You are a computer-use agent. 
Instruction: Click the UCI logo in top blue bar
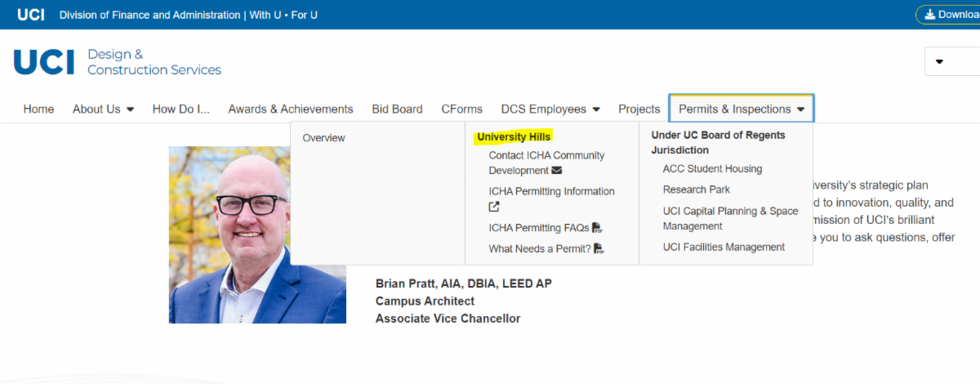click(30, 15)
